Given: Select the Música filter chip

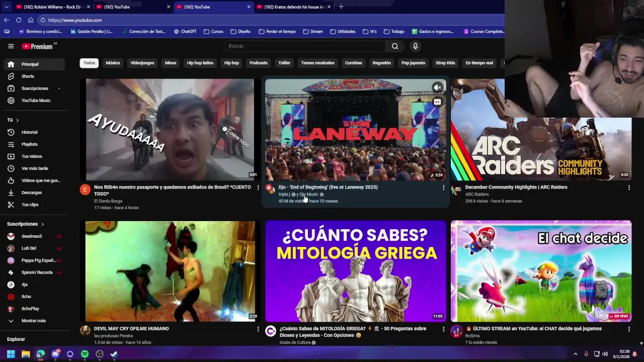Looking at the screenshot, I should click(113, 63).
